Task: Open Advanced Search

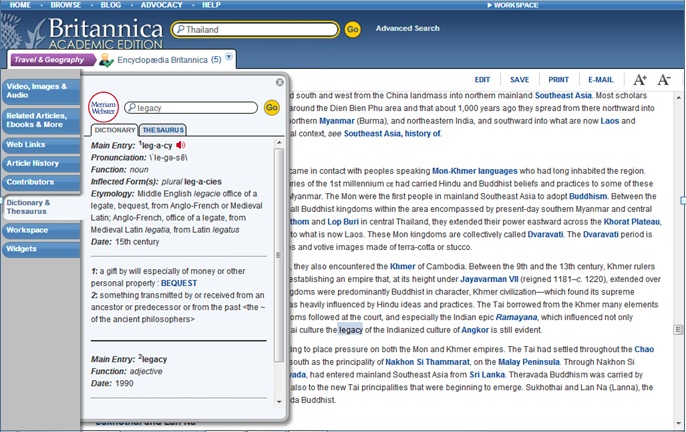Action: pyautogui.click(x=407, y=28)
